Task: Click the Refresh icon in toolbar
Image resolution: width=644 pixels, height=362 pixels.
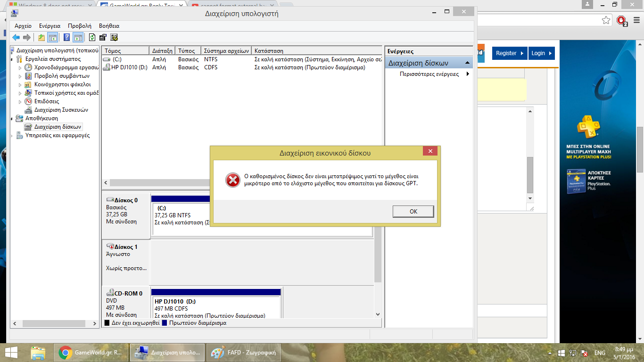Action: click(92, 38)
